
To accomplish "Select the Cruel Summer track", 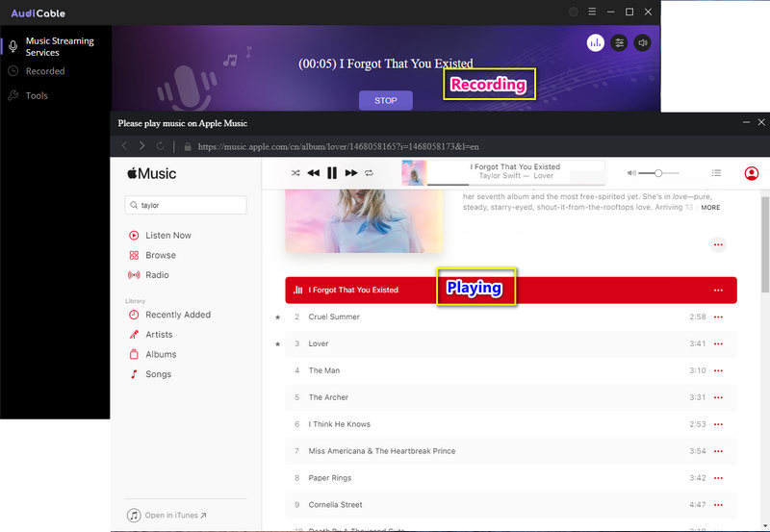I will point(511,317).
